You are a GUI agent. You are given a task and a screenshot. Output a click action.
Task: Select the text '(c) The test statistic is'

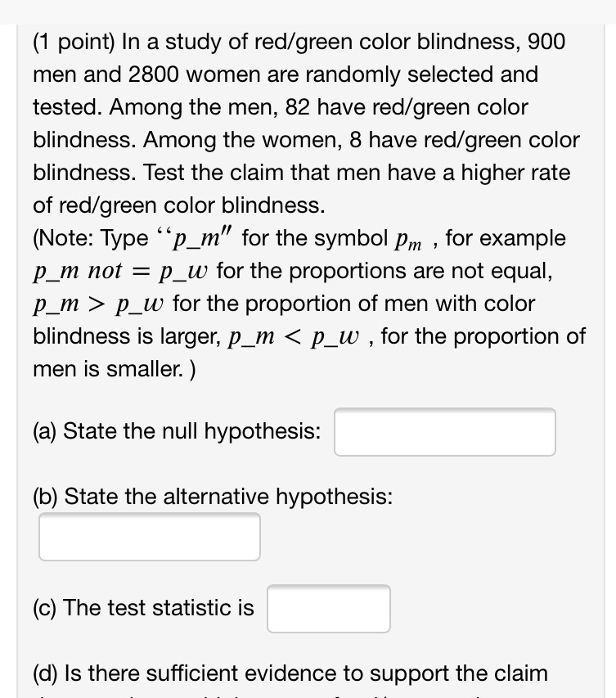(x=144, y=608)
